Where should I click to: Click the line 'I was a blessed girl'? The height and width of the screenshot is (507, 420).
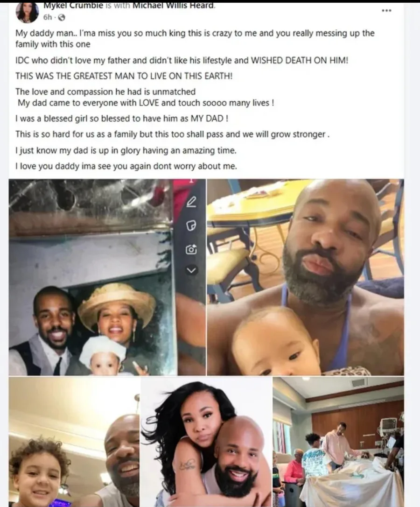coord(122,119)
